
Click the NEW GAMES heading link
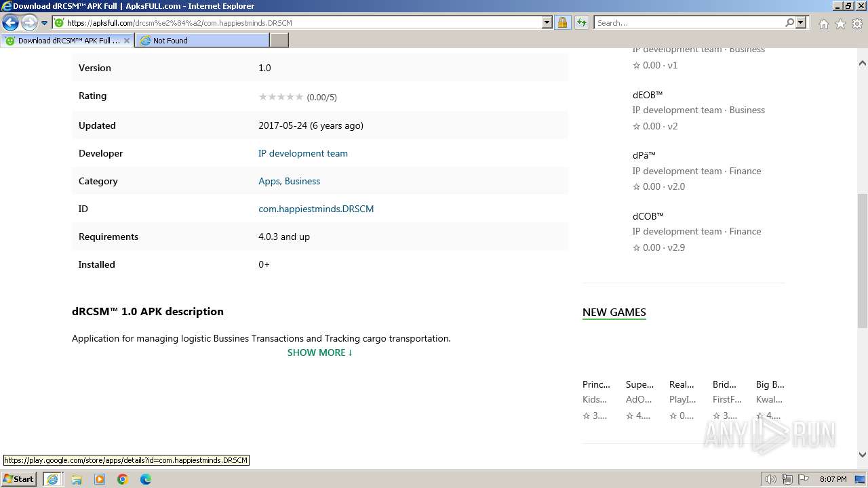614,312
